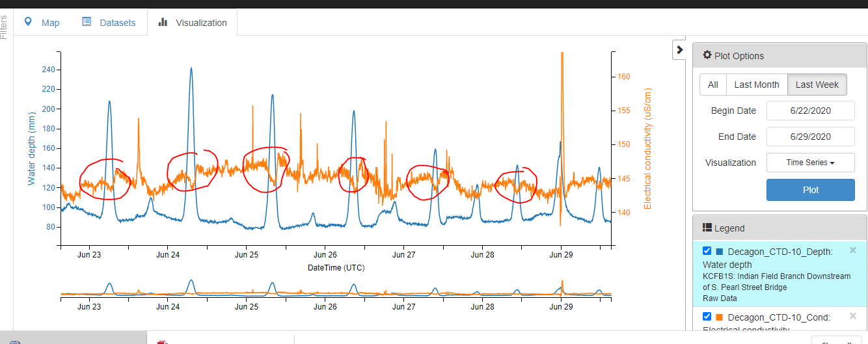Click the Begin Date field
This screenshot has width=868, height=344.
pyautogui.click(x=810, y=111)
